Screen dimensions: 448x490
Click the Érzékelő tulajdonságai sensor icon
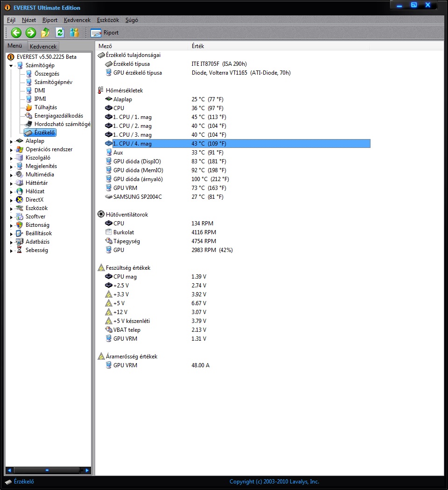tap(101, 56)
